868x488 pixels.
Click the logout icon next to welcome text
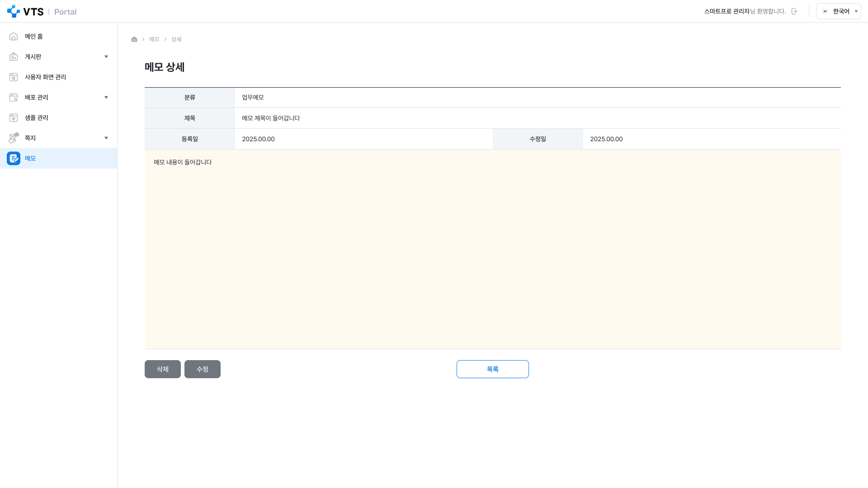tap(794, 11)
